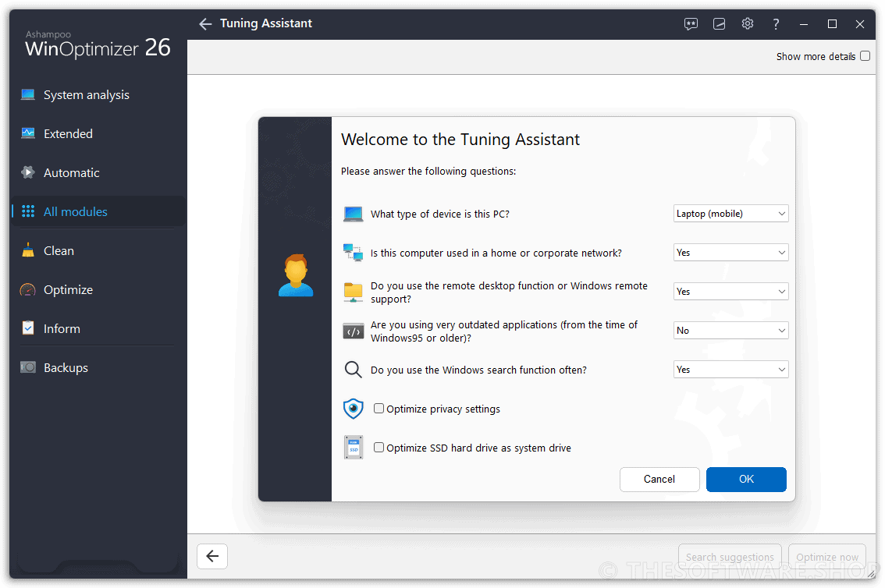Click the user avatar icon in dialog
The height and width of the screenshot is (588, 885).
(x=296, y=275)
